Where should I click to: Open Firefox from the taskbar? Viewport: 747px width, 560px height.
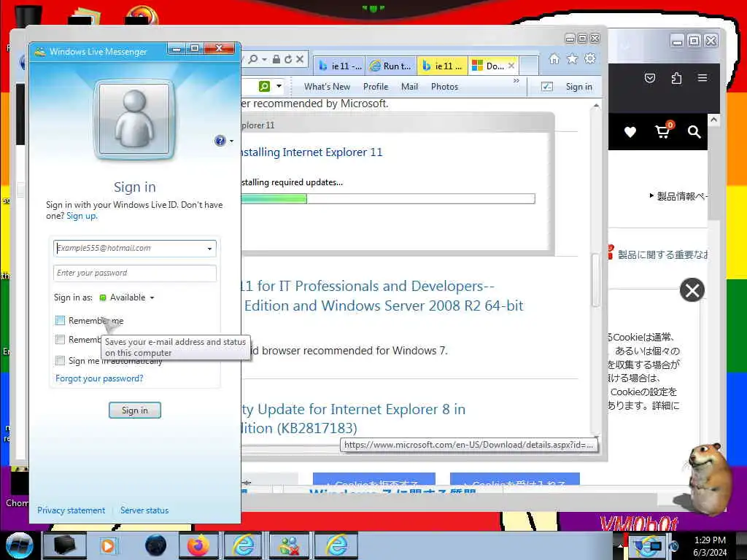(x=198, y=545)
